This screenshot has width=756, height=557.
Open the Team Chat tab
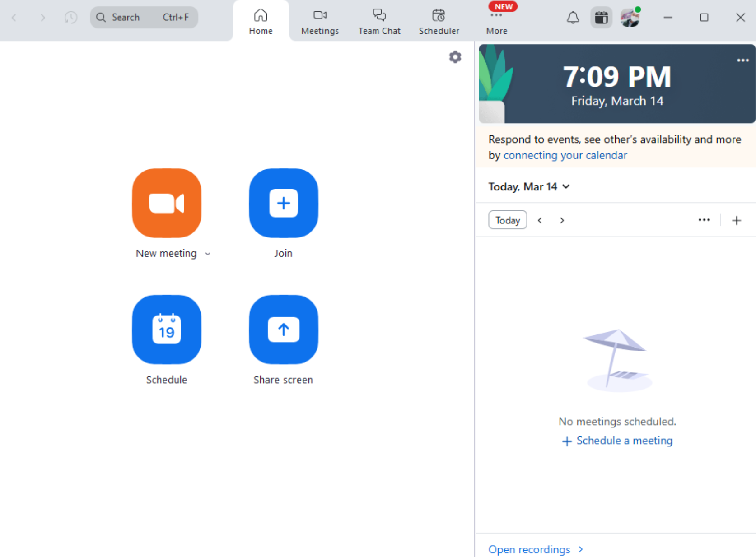[379, 21]
